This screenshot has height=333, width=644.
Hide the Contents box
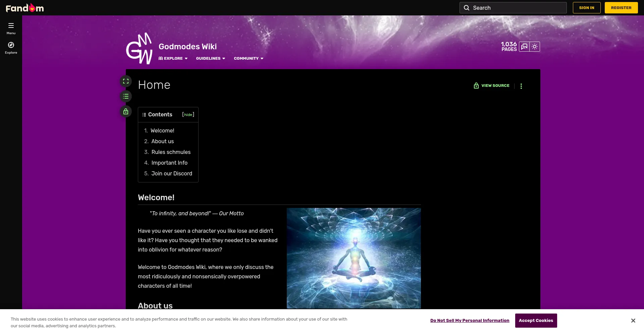pyautogui.click(x=188, y=114)
